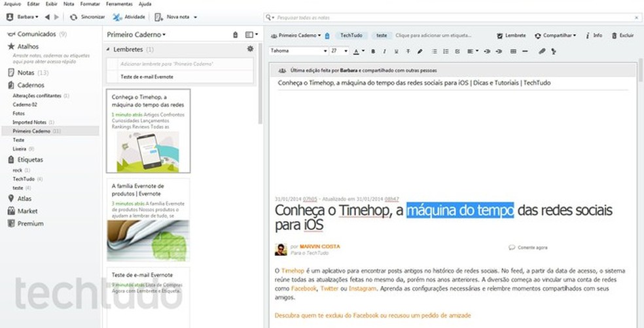Image resolution: width=644 pixels, height=328 pixels.
Task: Open Primeiro Caderno list header dropdown
Action: coord(136,35)
